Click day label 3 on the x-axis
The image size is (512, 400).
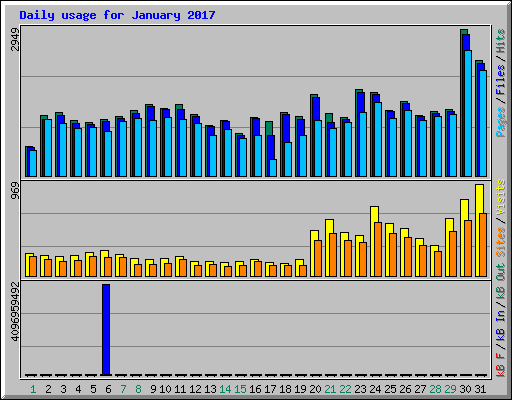coord(63,389)
